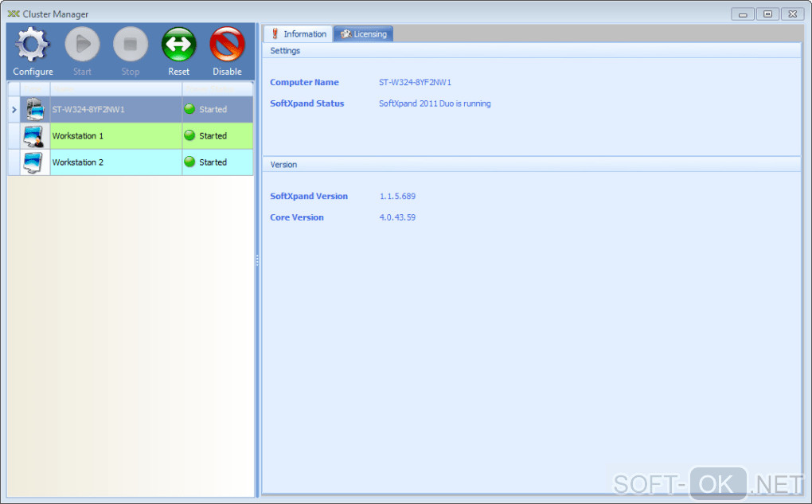
Task: Click the Information tab exclamation icon
Action: point(275,33)
